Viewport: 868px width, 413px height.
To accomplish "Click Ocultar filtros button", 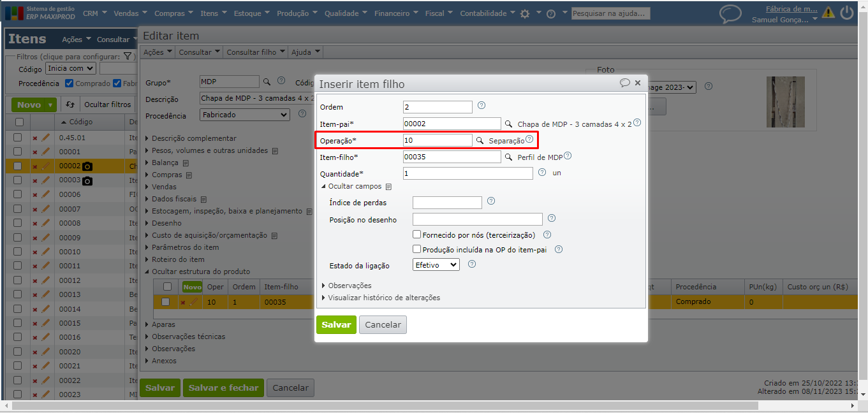I will click(x=108, y=105).
